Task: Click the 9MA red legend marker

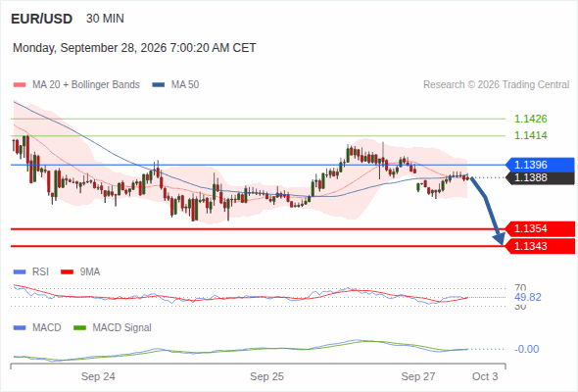Action: tap(67, 272)
